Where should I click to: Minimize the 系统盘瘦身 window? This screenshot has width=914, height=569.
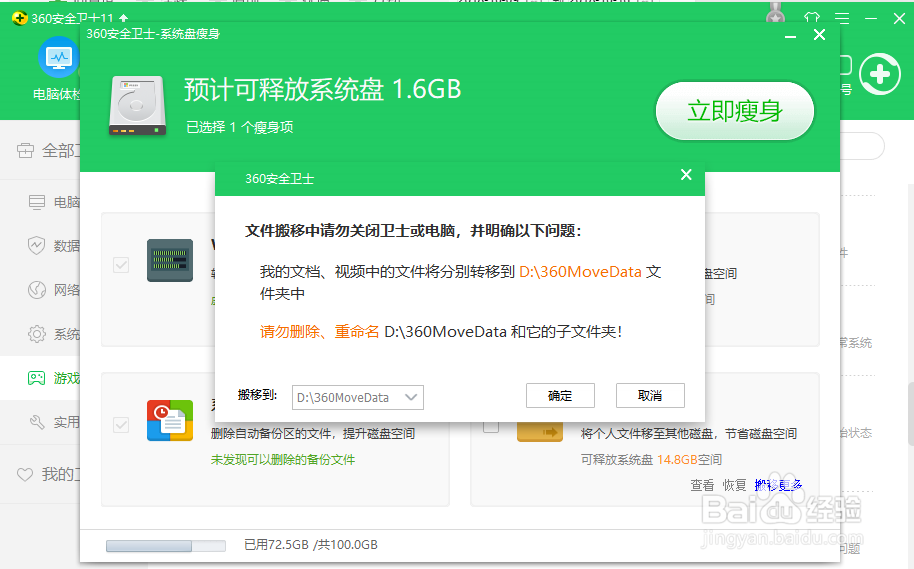tap(790, 36)
